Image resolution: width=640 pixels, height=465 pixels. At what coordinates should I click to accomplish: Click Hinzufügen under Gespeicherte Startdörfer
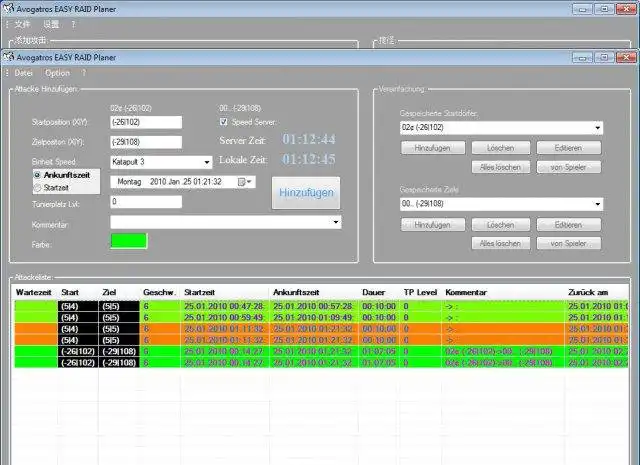pos(433,148)
